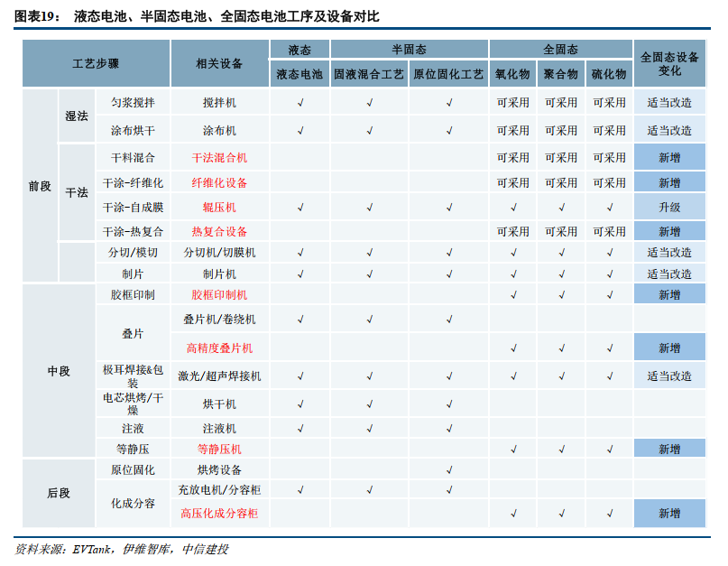Select the 制片机 equipment cell

coord(219,274)
